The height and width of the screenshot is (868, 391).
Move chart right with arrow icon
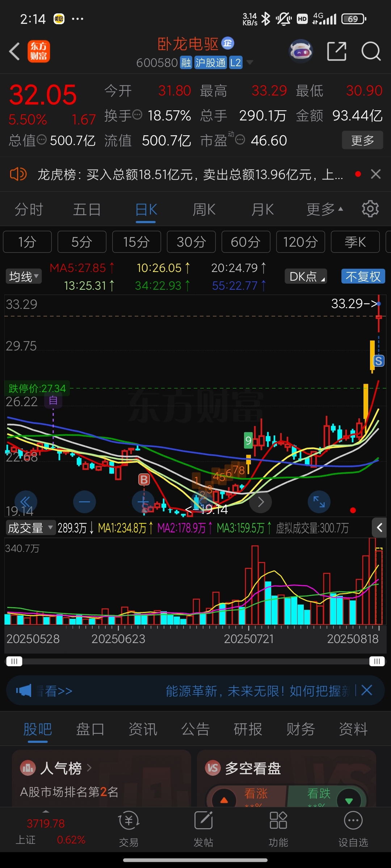(x=261, y=502)
